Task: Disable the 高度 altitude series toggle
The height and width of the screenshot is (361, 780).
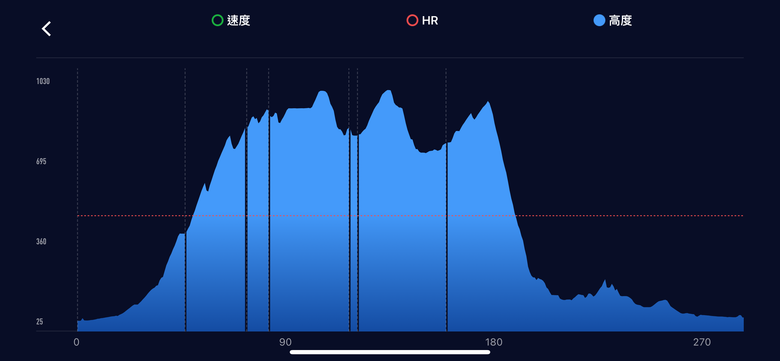Action: click(x=613, y=20)
